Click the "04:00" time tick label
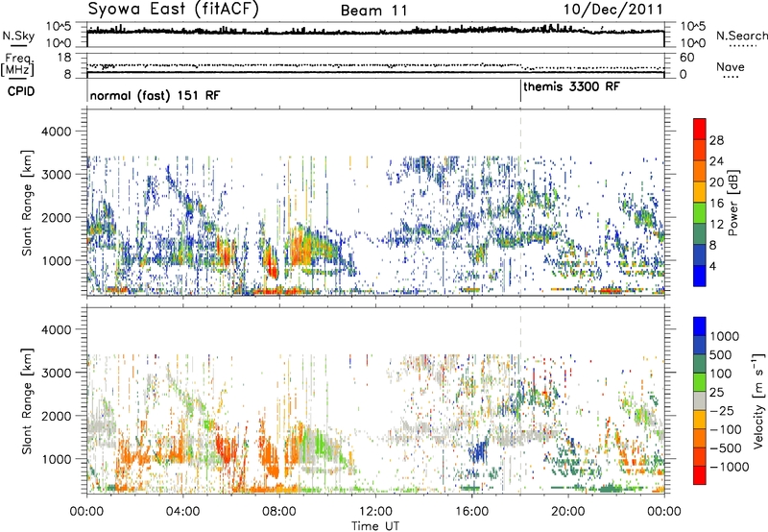The image size is (768, 532). pos(182,512)
